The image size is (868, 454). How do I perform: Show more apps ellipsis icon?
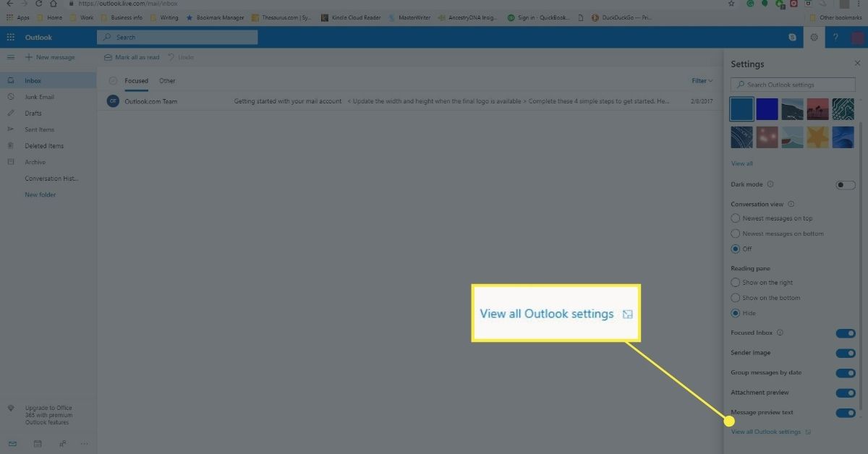pos(85,443)
